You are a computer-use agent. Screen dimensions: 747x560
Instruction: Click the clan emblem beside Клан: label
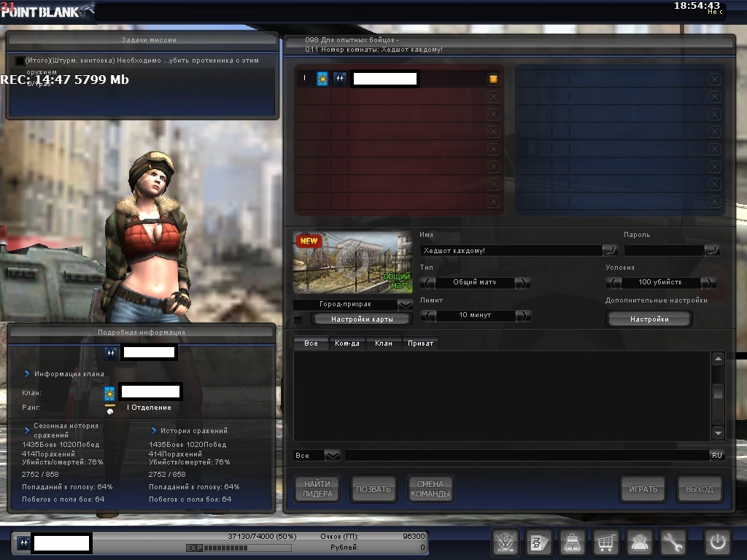(109, 393)
